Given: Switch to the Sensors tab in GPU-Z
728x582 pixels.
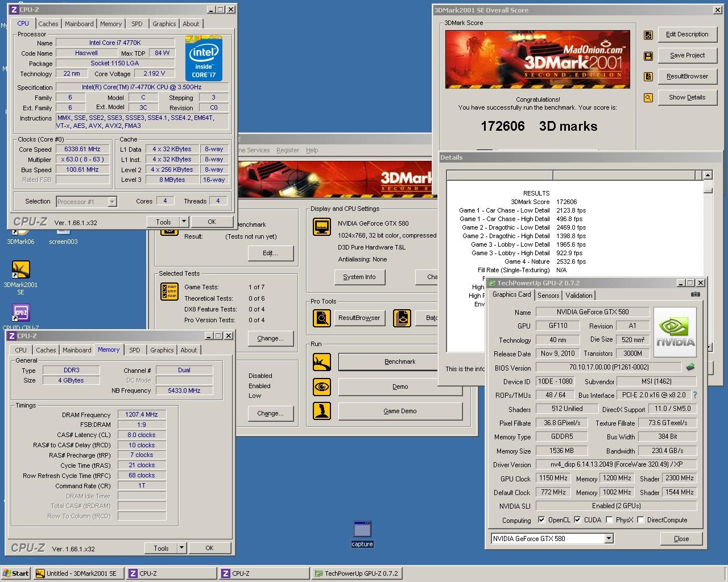Looking at the screenshot, I should (x=548, y=296).
